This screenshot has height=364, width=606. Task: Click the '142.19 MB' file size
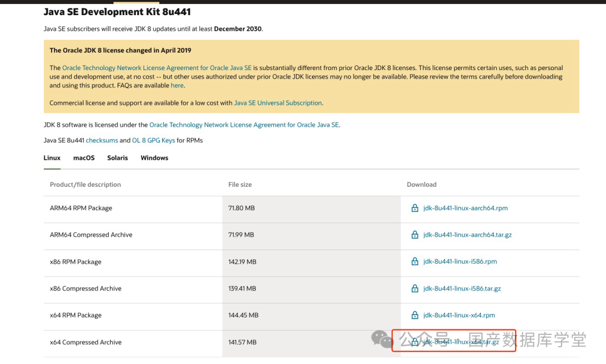[x=242, y=261]
